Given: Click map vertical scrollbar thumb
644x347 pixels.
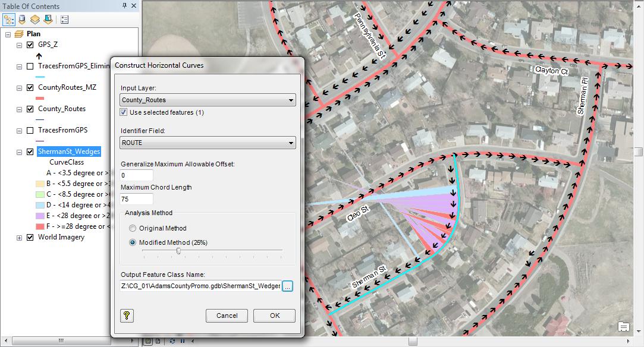Looking at the screenshot, I should click(638, 152).
